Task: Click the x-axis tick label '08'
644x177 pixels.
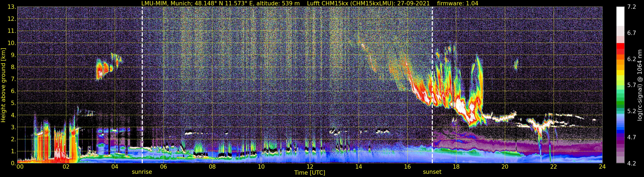Action: coord(212,167)
